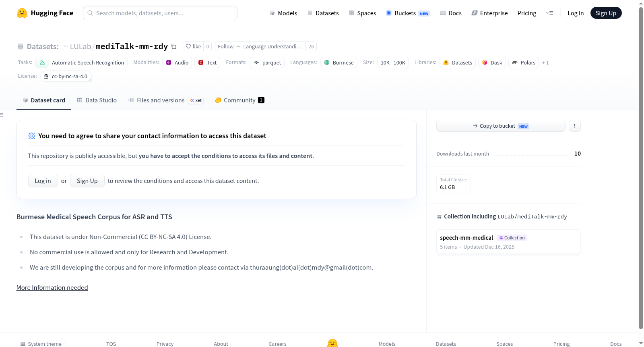The height and width of the screenshot is (347, 644).
Task: Click the Burmese Medical Speech Corpus heading
Action: tap(94, 217)
